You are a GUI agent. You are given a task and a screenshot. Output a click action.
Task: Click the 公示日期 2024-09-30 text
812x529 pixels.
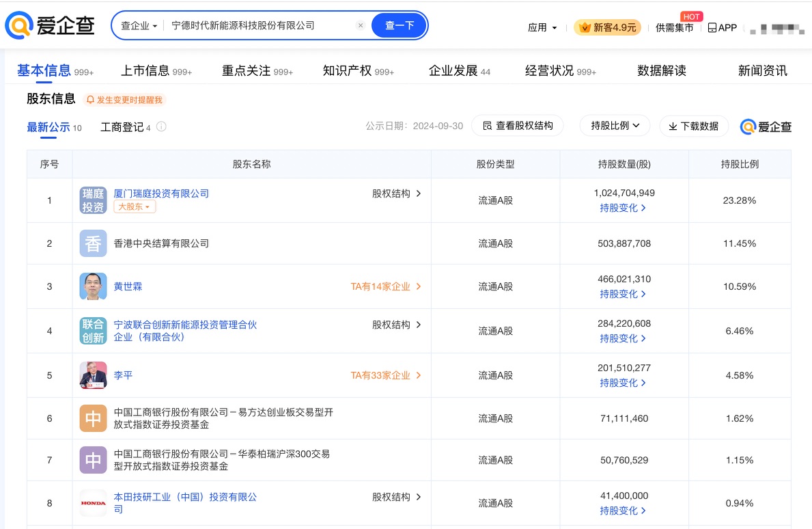[x=415, y=126]
